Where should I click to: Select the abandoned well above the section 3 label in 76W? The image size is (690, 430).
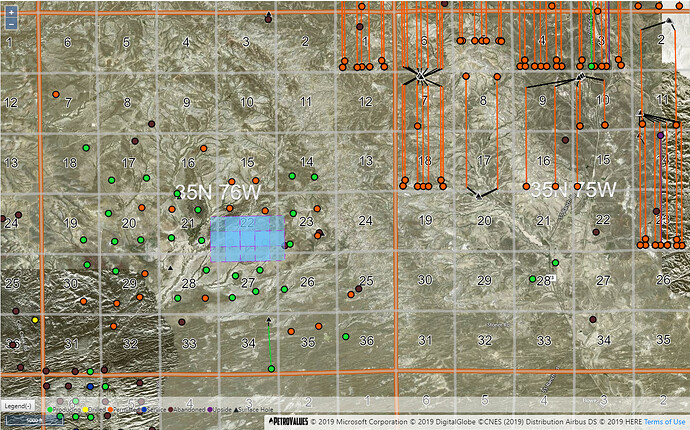pos(268,19)
